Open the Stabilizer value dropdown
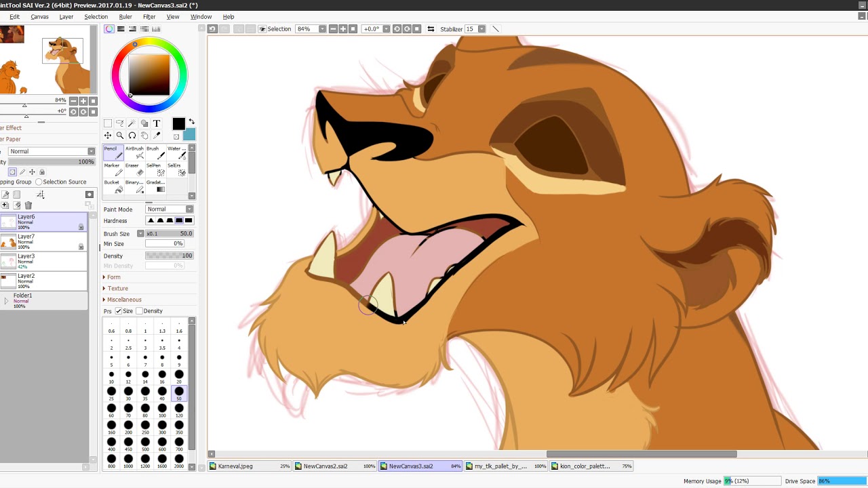This screenshot has height=488, width=868. coord(481,29)
